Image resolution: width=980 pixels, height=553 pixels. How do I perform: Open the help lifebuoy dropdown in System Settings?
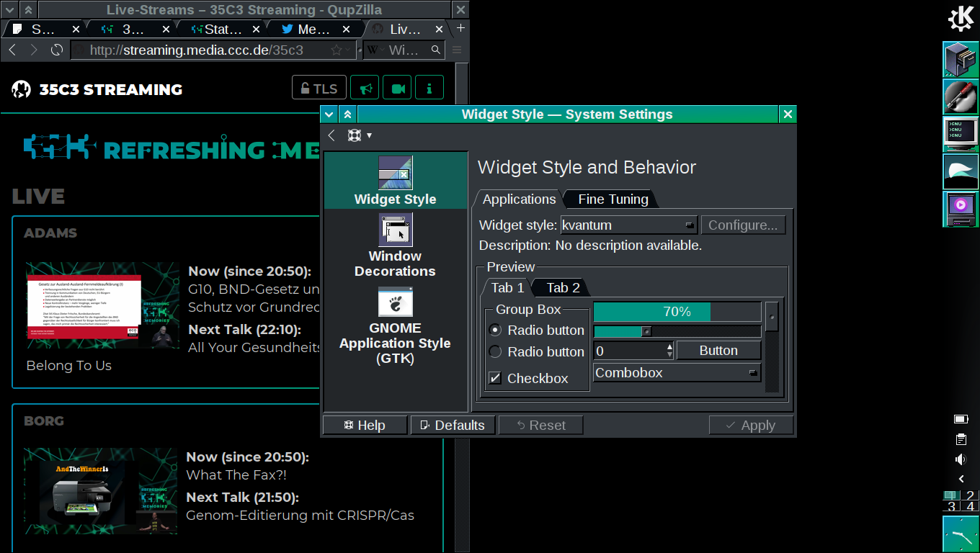(x=360, y=135)
